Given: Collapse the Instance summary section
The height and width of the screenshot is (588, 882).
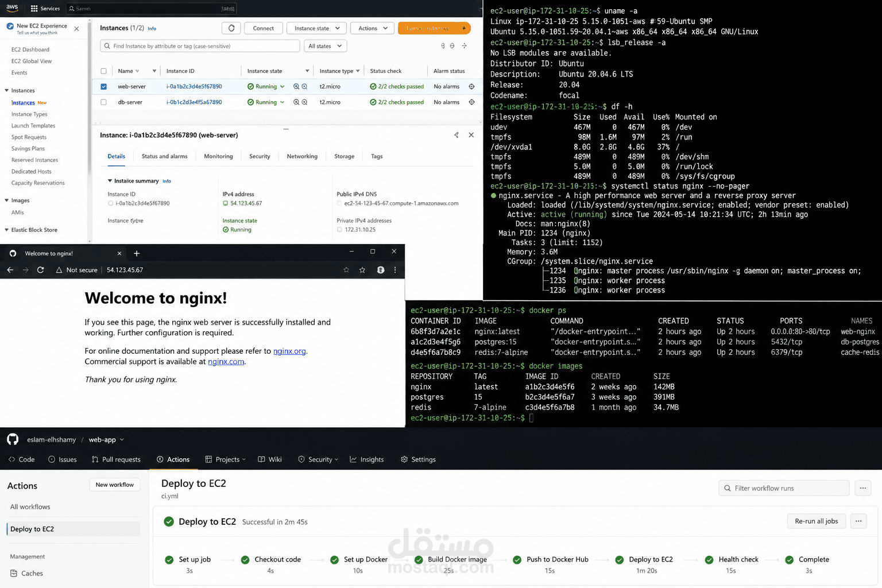Looking at the screenshot, I should tap(110, 181).
